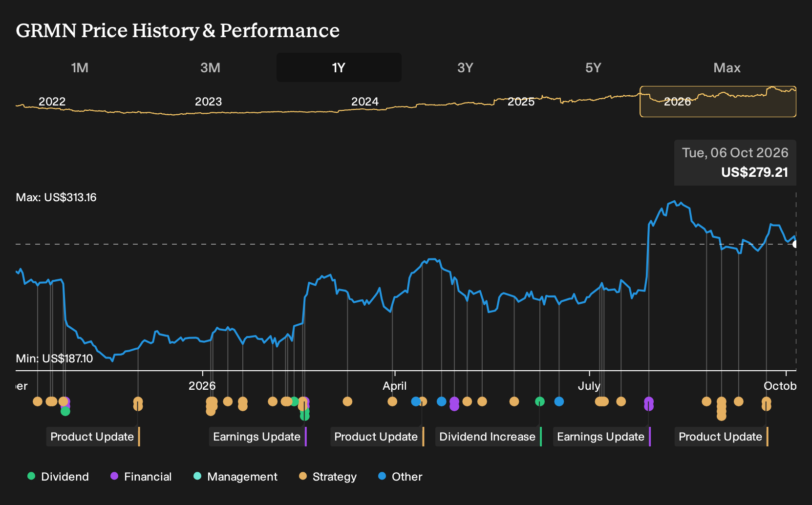This screenshot has height=505, width=812.
Task: Open the leftmost Product Update label
Action: (x=93, y=437)
